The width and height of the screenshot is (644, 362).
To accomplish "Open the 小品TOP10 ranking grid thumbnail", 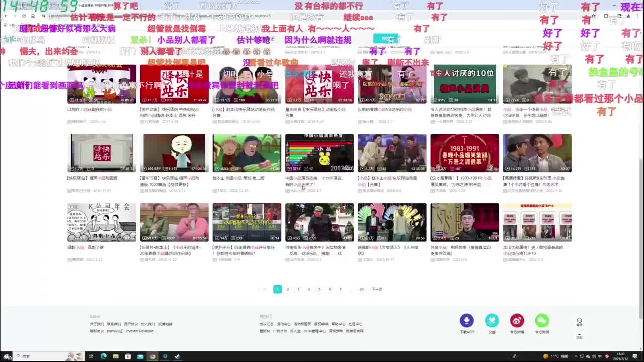I will (537, 222).
